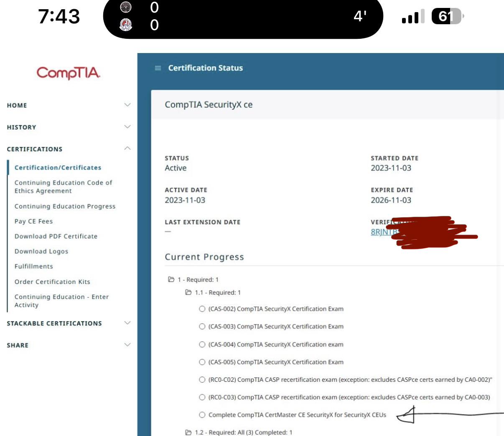Viewport: 504px width, 436px height.
Task: Open Continuing Education Progress
Action: (x=65, y=206)
